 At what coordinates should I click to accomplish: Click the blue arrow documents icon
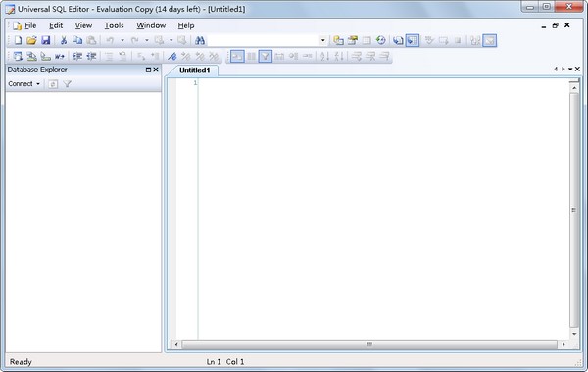(398, 40)
